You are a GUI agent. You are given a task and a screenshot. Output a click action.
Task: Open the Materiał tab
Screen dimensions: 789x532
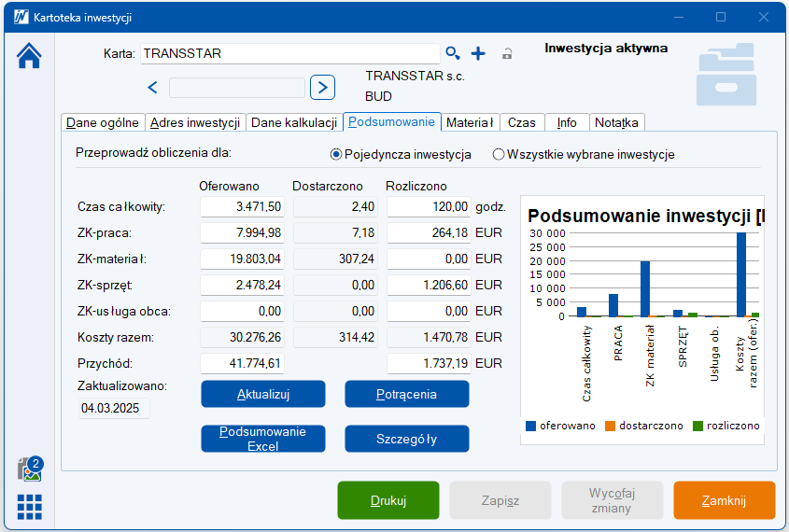click(x=470, y=122)
